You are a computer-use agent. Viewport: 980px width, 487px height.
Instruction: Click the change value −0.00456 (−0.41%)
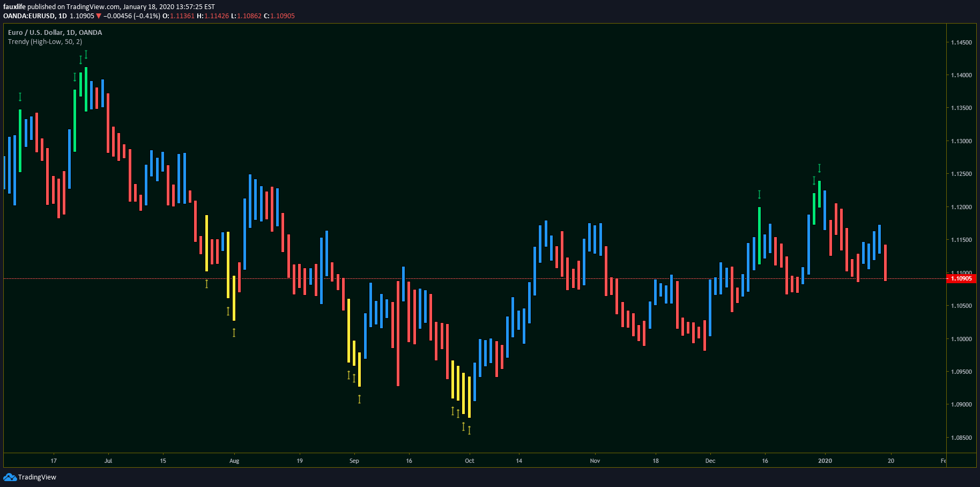coord(131,16)
